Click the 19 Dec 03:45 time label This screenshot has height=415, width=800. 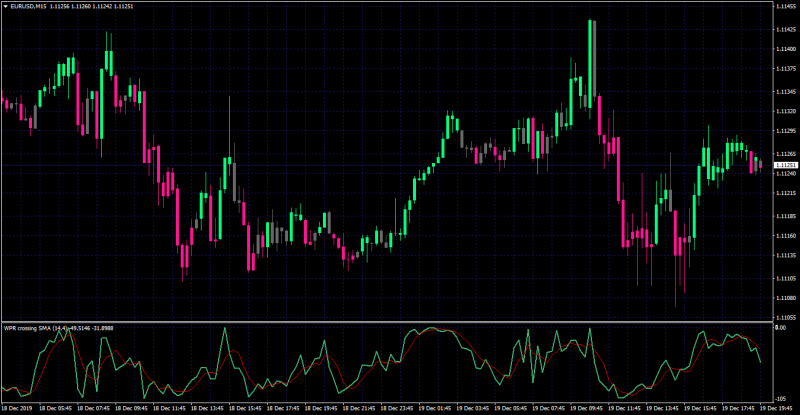point(473,408)
